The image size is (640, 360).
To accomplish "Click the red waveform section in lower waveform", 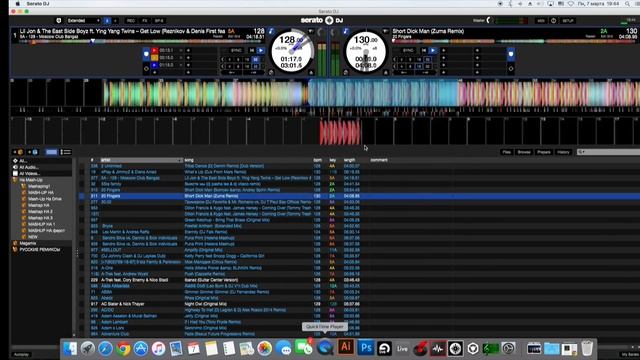I will (340, 132).
